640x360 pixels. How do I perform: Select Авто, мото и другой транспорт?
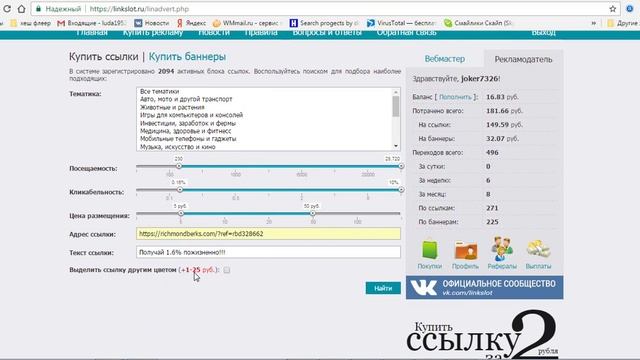pos(186,99)
